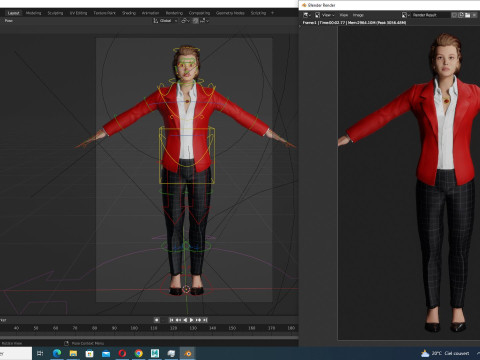Click the Blender Render window title icon
480x360 pixels.
304,5
